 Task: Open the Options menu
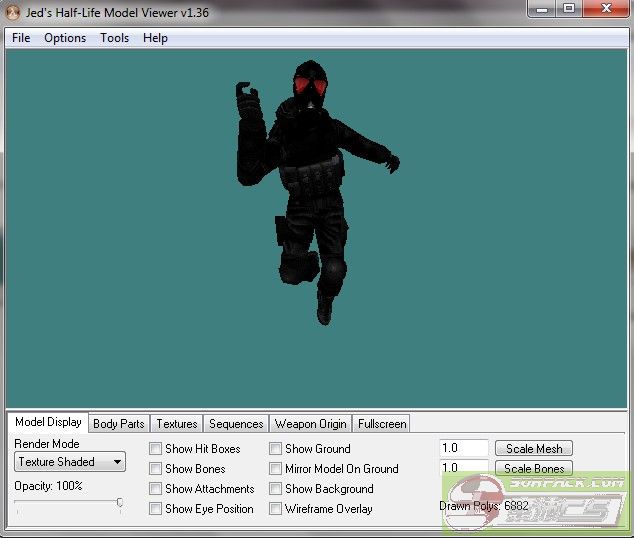[x=65, y=38]
